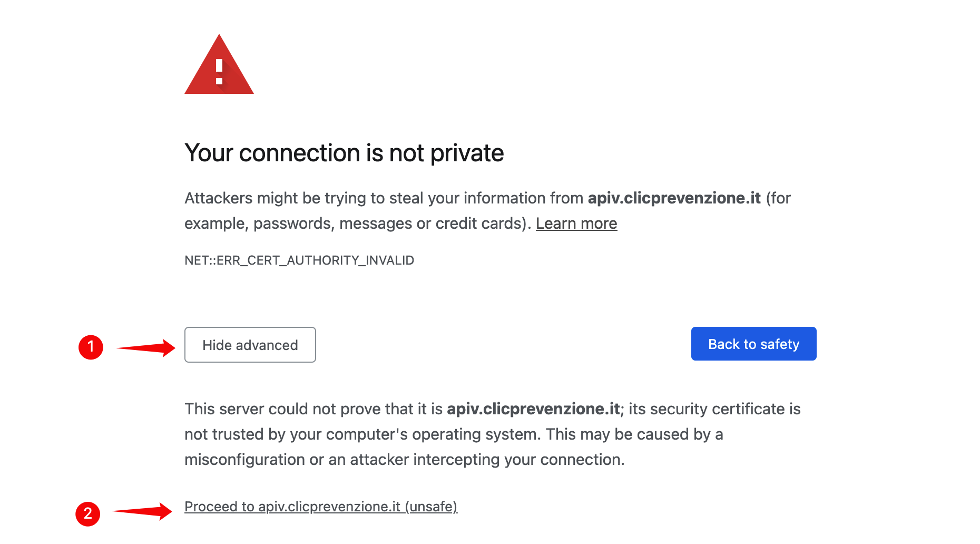Click the phrase "security certificate"
This screenshot has height=544, width=980.
pos(725,409)
